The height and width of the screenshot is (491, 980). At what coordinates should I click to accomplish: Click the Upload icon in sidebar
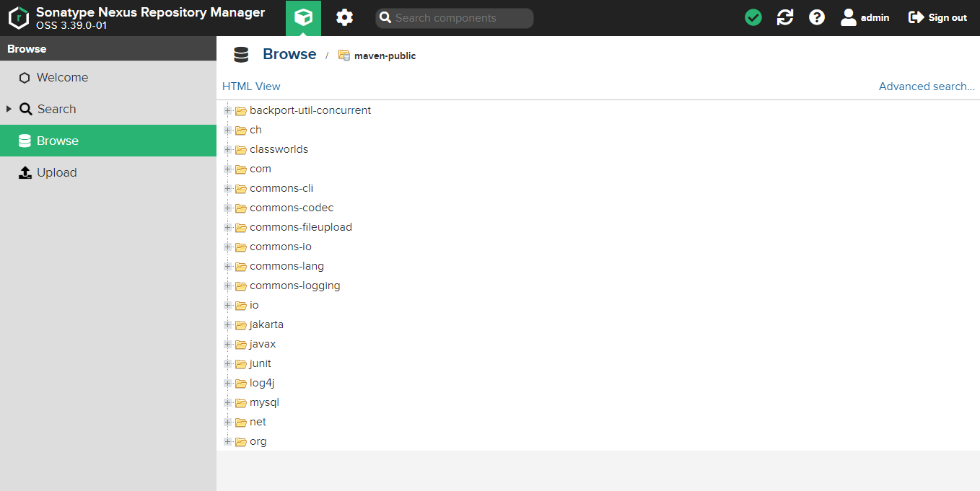click(x=25, y=172)
